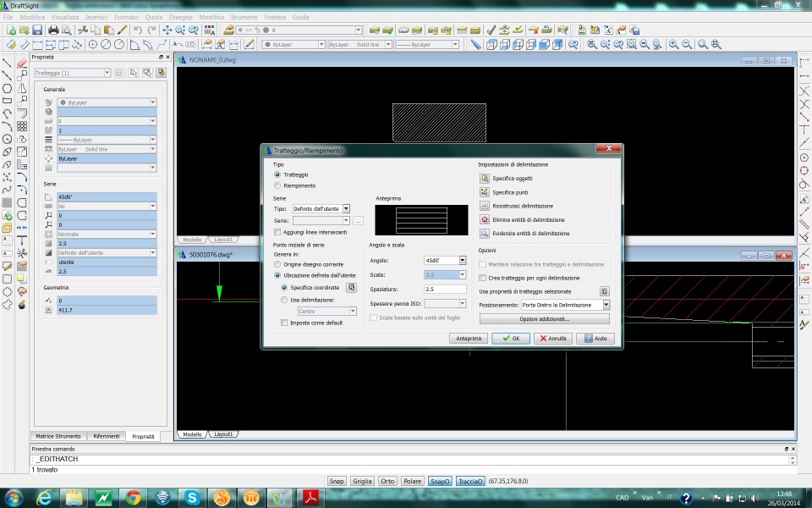Open the Posizionamento dropdown

pyautogui.click(x=606, y=305)
